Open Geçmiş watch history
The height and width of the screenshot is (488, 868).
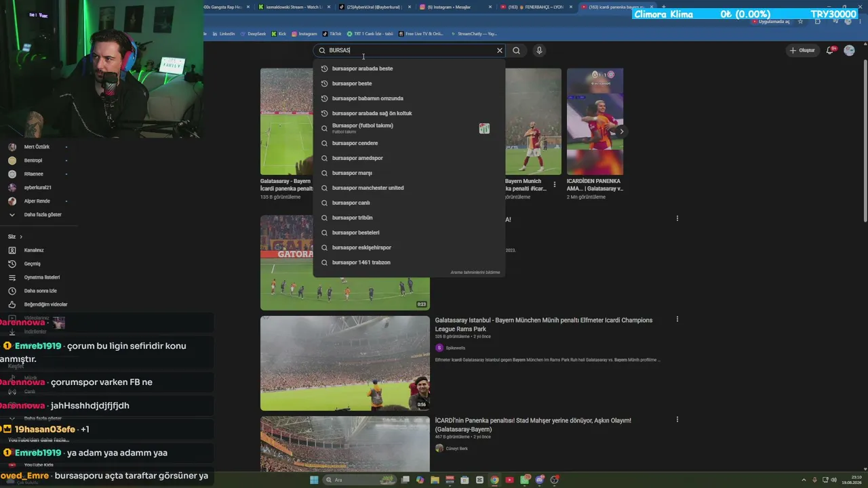(x=32, y=264)
